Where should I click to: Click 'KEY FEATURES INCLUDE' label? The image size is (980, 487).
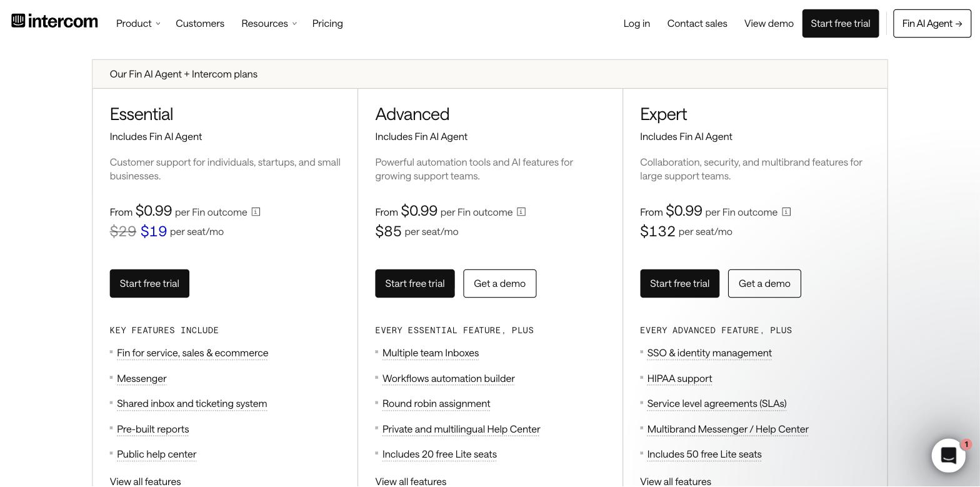[164, 330]
